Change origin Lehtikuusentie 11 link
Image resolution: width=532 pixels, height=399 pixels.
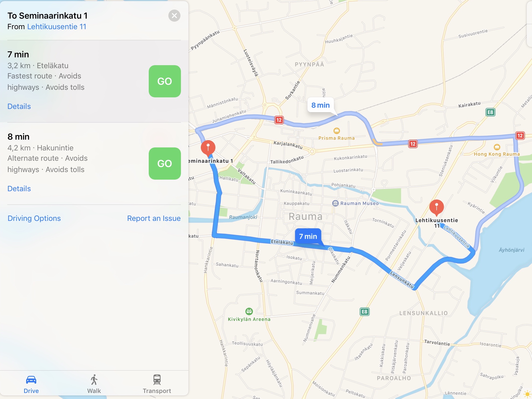[57, 27]
